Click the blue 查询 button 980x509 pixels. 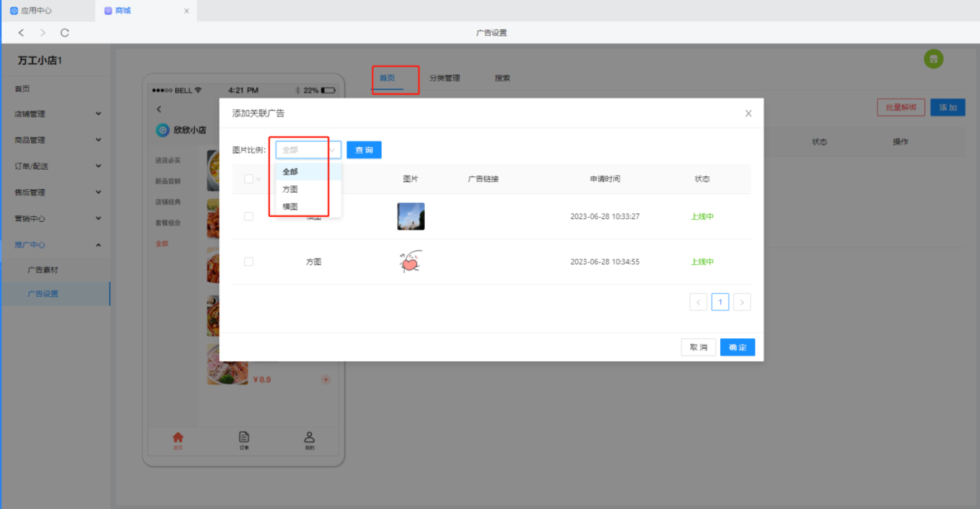(364, 150)
